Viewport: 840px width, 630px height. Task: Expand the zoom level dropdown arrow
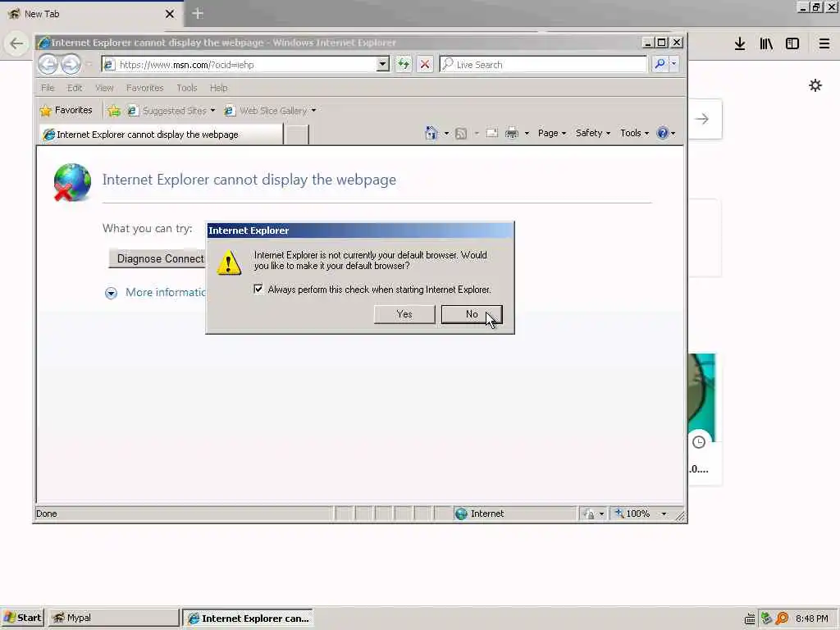(664, 514)
